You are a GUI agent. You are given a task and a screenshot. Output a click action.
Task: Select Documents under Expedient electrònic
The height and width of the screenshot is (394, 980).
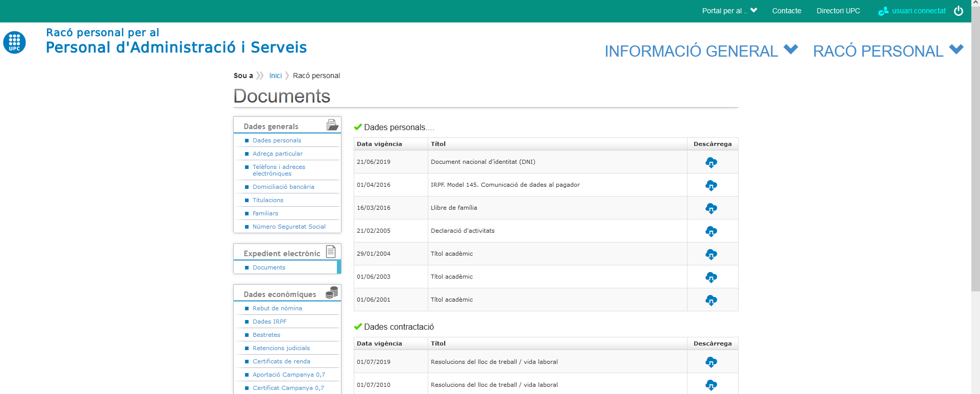pos(269,267)
